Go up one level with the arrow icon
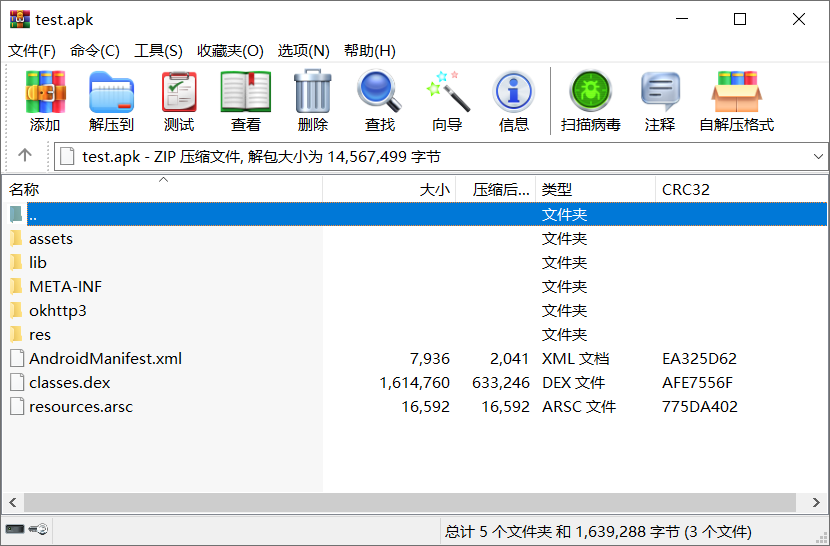The image size is (830, 546). [25, 155]
